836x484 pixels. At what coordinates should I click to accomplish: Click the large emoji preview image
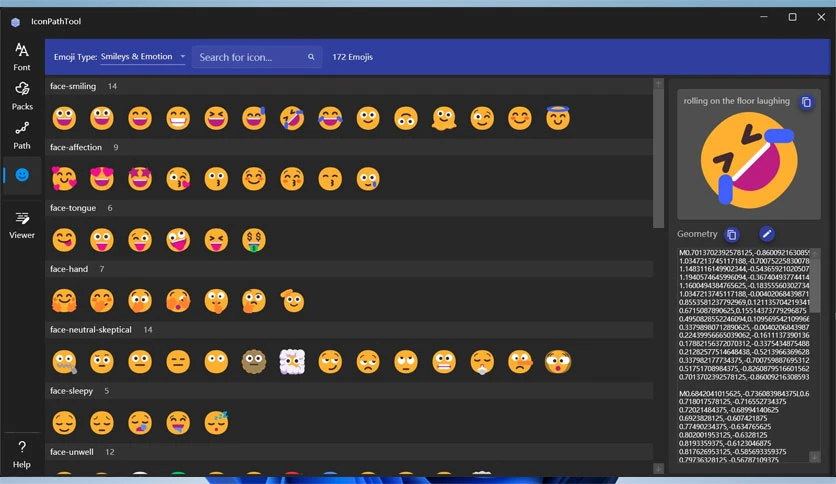(x=749, y=161)
